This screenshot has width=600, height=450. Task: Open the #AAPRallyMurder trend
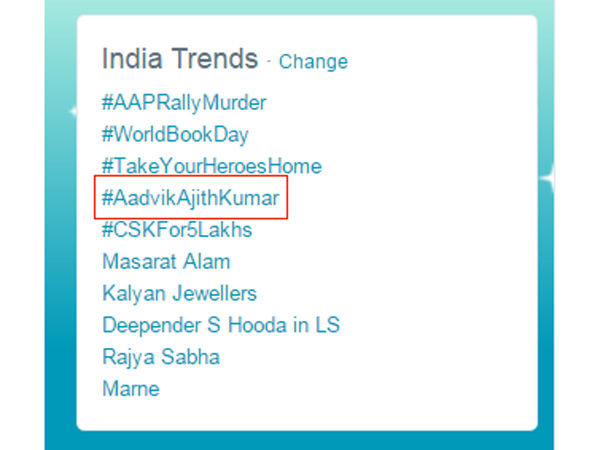184,102
